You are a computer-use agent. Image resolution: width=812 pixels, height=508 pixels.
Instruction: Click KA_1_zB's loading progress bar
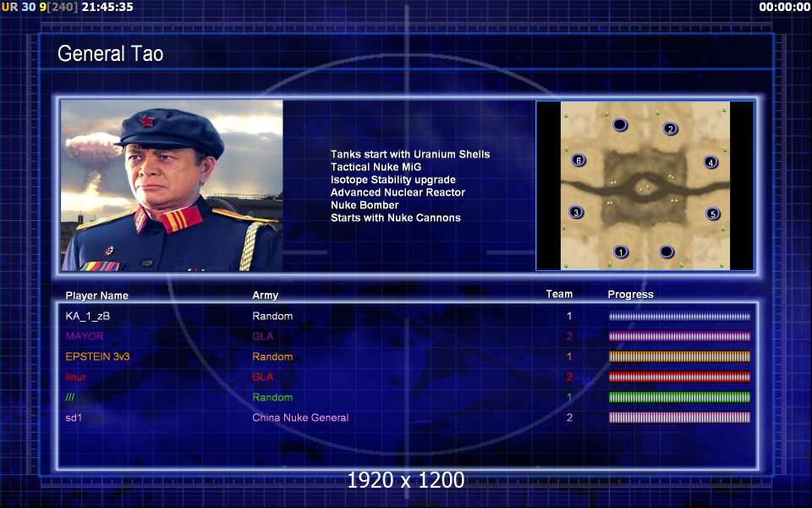point(679,316)
